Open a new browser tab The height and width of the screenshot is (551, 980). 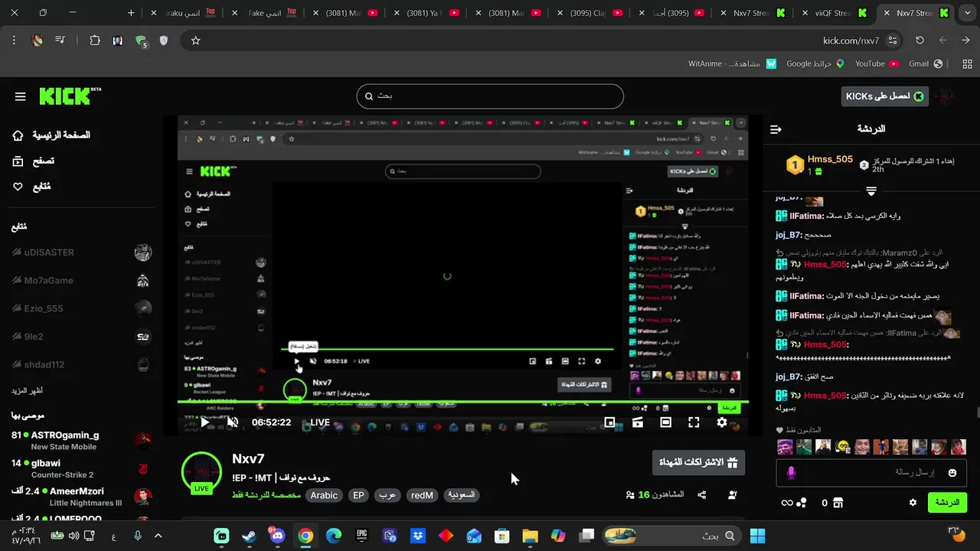tap(131, 13)
